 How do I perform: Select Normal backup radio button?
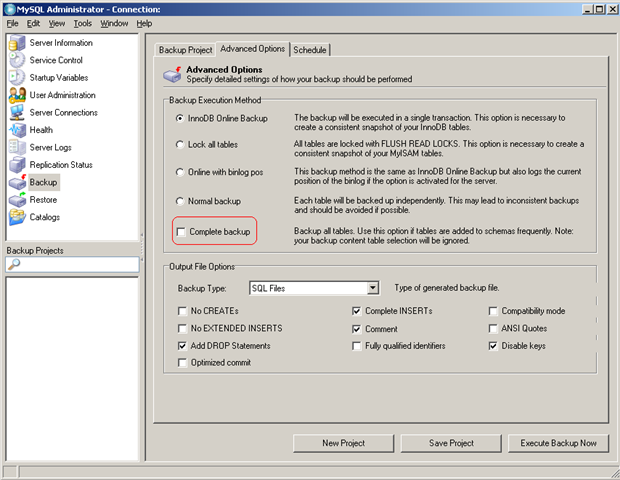180,201
